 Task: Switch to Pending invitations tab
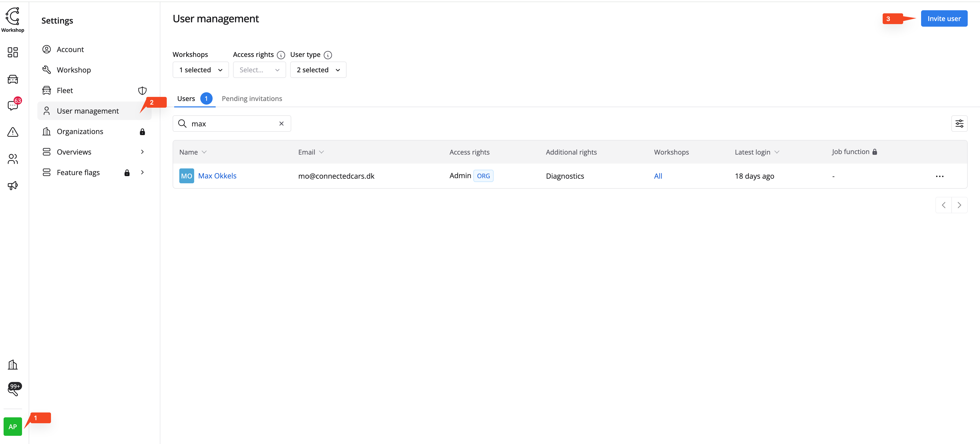(x=252, y=99)
